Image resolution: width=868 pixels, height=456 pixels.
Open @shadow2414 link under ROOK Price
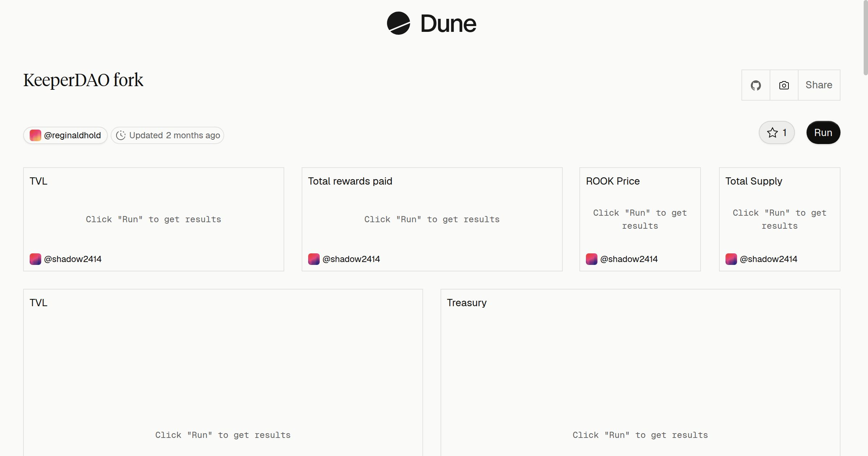tap(629, 259)
